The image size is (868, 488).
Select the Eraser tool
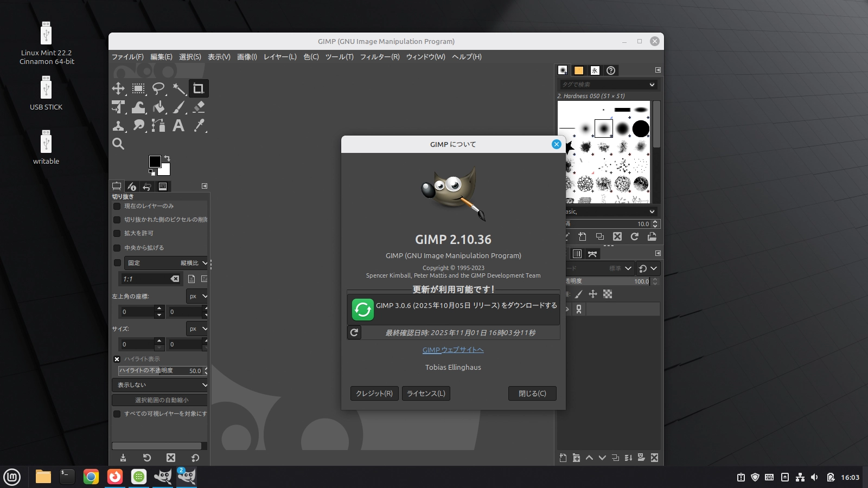coord(199,107)
